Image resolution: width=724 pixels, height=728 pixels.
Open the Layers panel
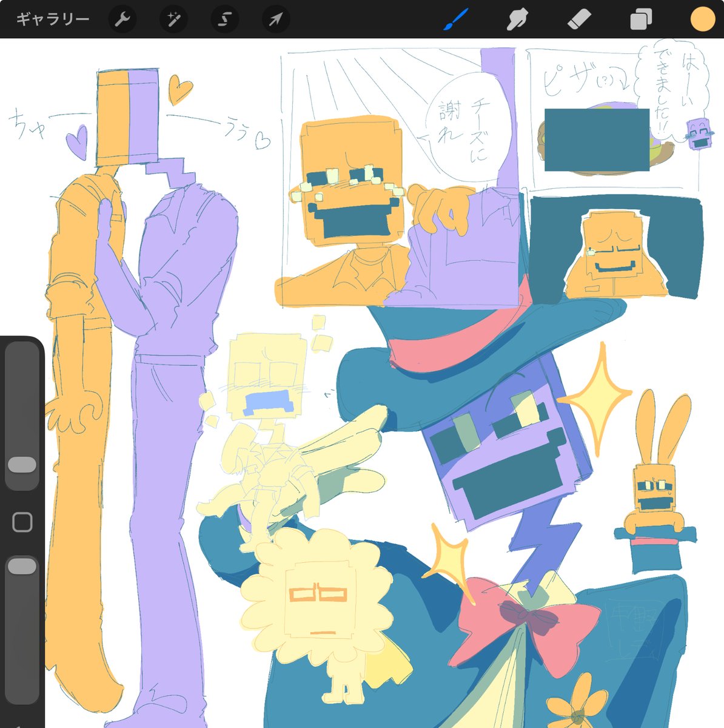[640, 20]
